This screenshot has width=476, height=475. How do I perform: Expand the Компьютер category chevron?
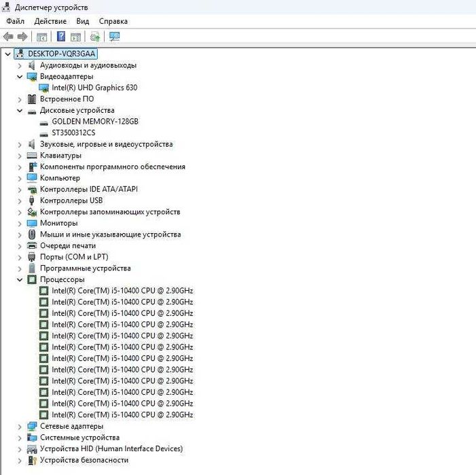pyautogui.click(x=20, y=178)
